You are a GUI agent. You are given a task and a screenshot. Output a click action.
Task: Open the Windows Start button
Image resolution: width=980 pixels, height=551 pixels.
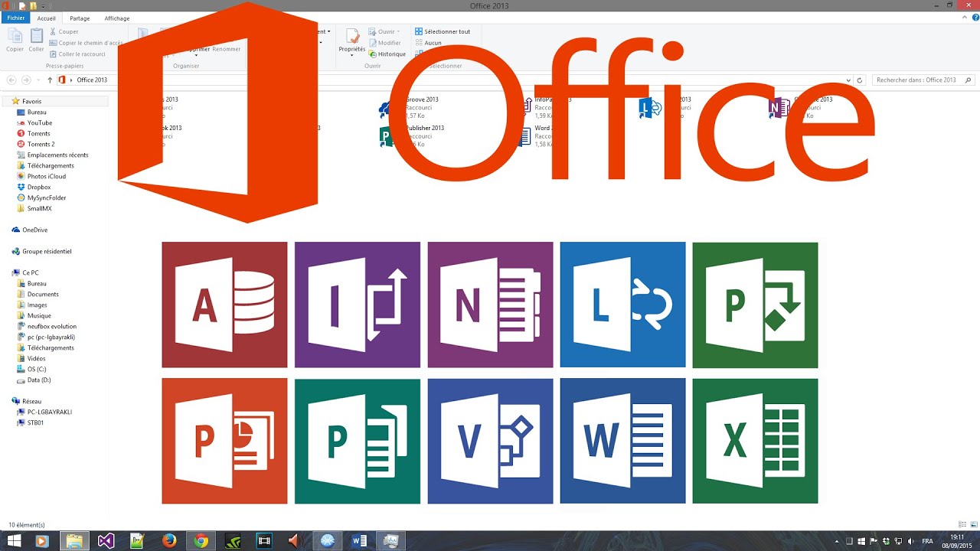click(14, 541)
